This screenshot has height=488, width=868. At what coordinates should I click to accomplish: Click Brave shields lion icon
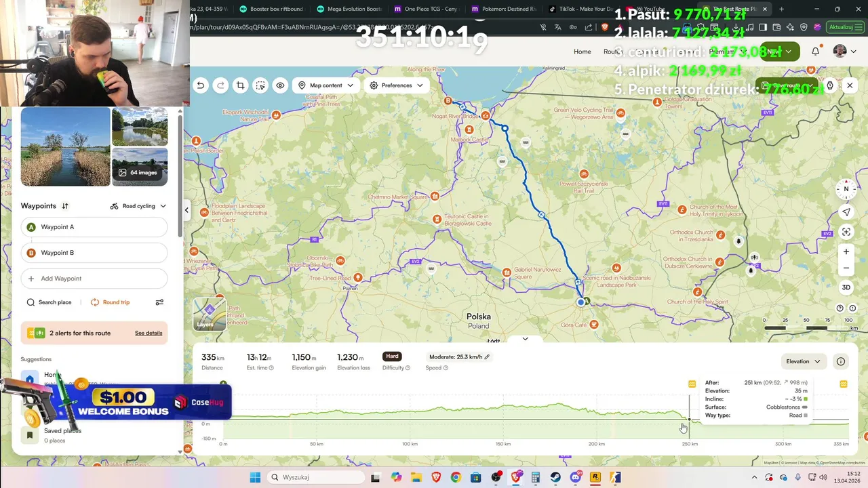point(605,27)
